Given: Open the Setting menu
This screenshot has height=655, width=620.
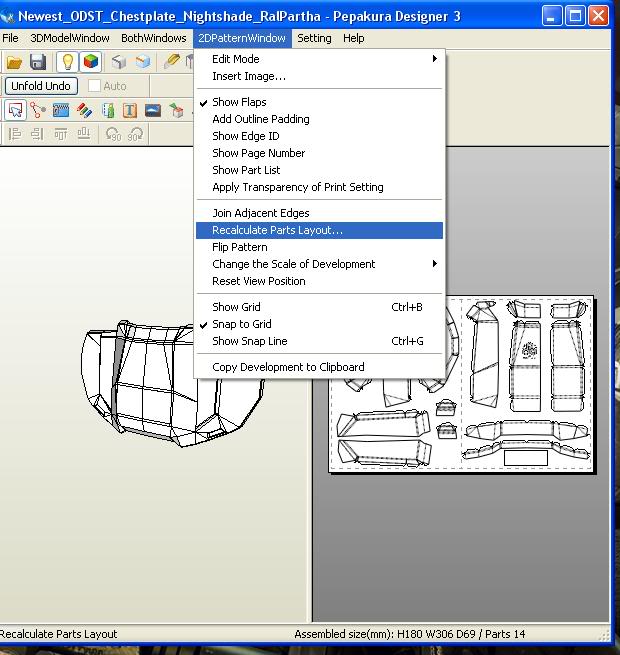Looking at the screenshot, I should tap(314, 38).
